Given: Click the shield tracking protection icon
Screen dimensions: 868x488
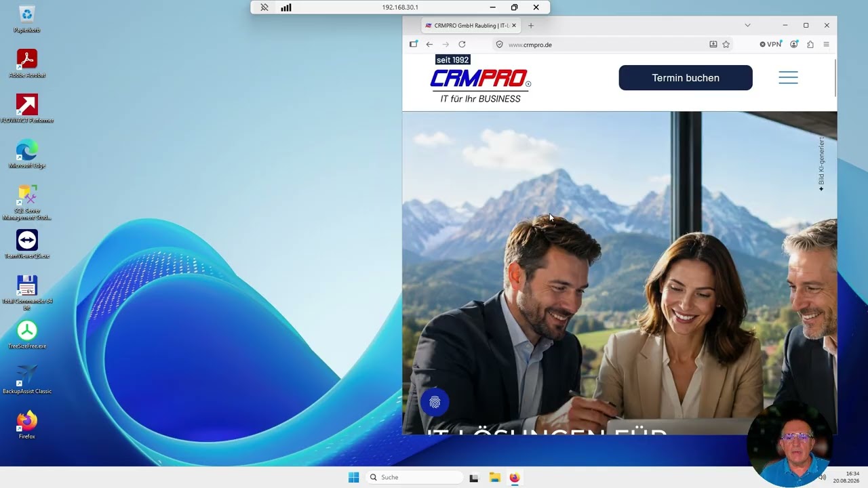Looking at the screenshot, I should [500, 45].
